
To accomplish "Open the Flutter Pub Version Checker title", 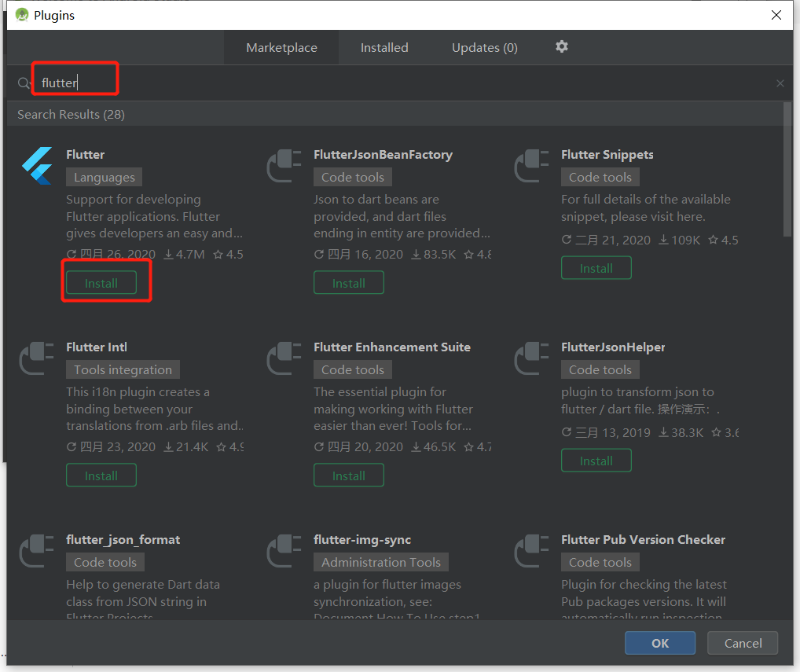I will pos(643,540).
